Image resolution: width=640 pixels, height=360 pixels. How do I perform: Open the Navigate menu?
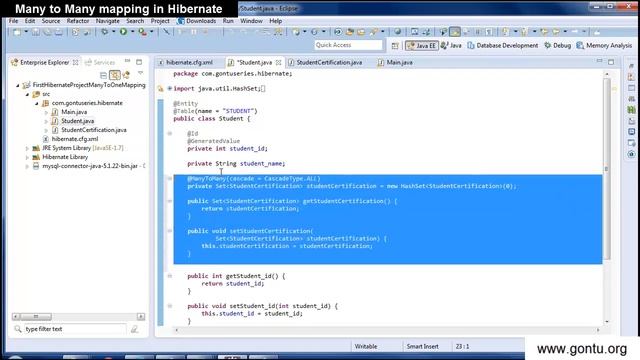[108, 21]
